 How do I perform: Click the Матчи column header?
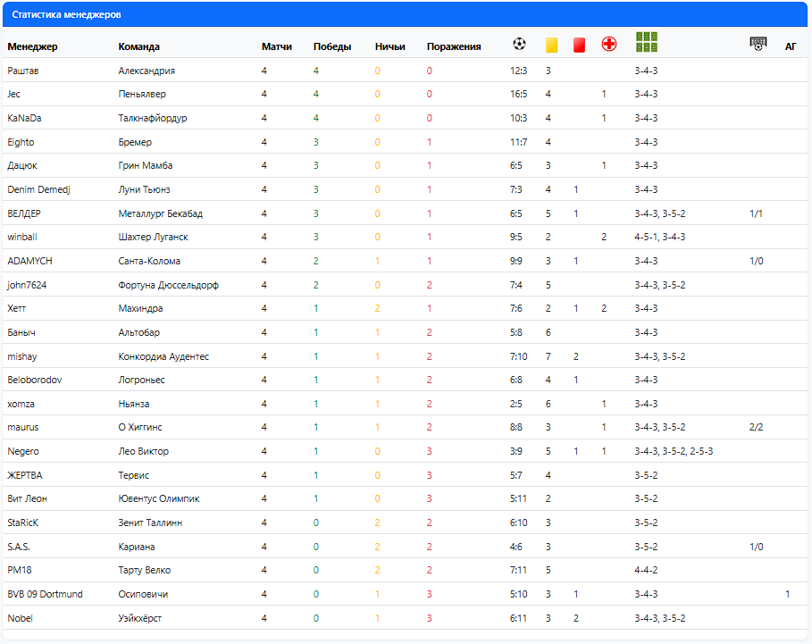point(277,46)
